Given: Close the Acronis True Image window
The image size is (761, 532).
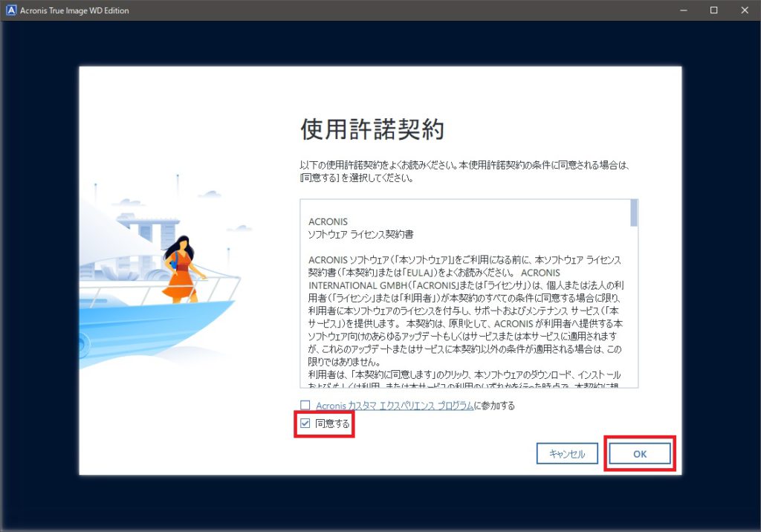Looking at the screenshot, I should (x=745, y=10).
